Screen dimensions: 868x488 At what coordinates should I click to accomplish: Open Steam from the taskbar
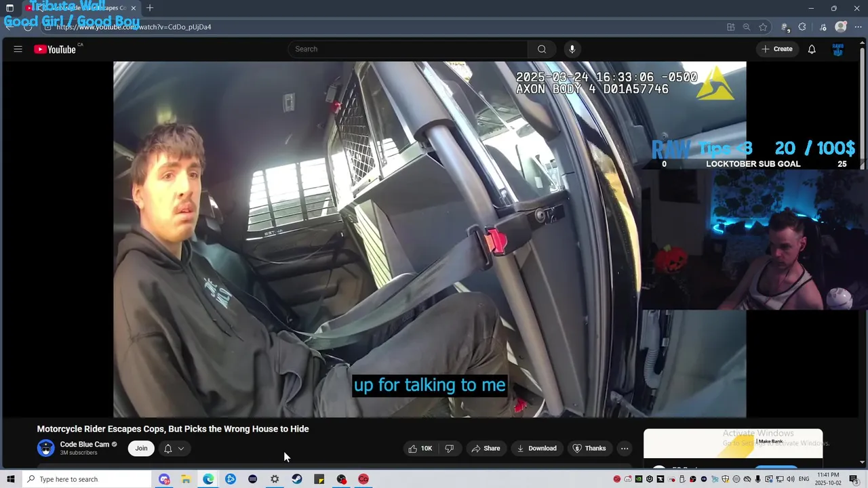297,479
